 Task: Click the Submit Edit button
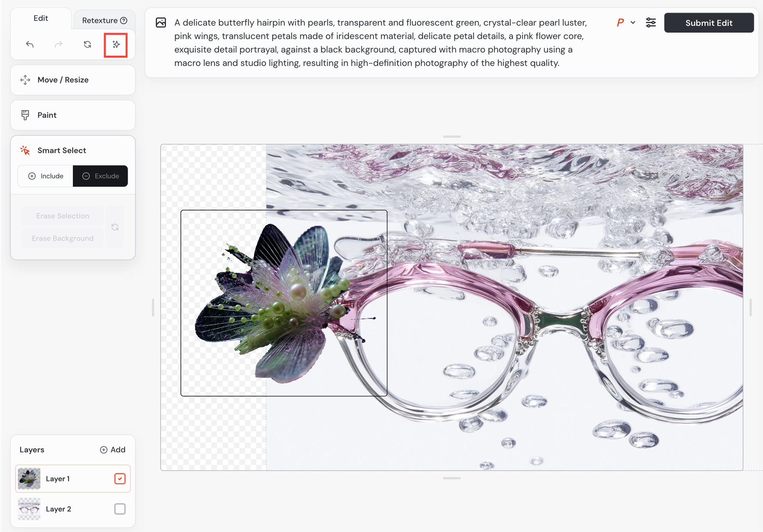709,23
